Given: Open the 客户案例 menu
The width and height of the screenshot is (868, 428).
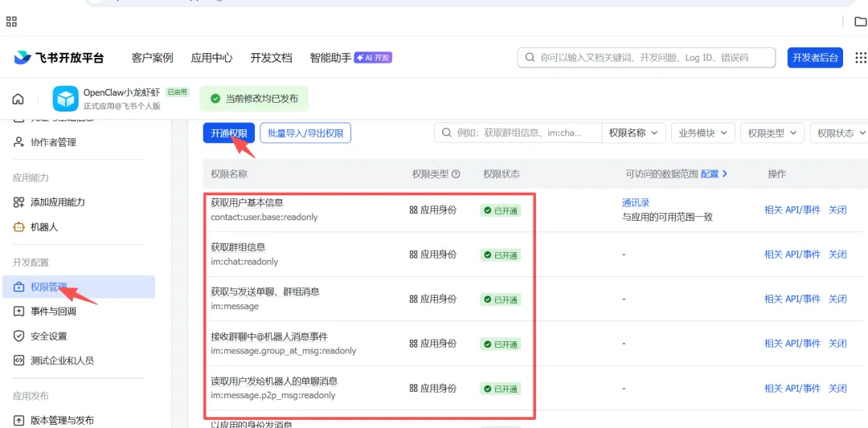Looking at the screenshot, I should pyautogui.click(x=152, y=58).
